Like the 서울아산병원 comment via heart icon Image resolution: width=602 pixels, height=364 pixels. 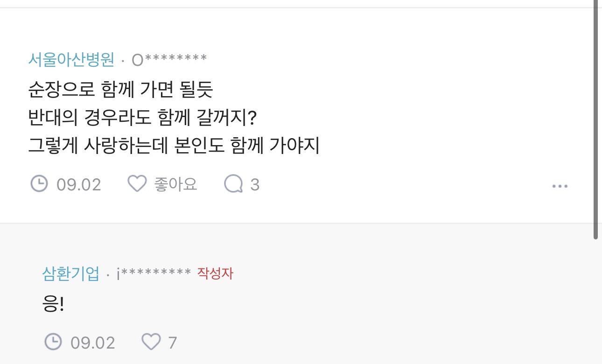click(137, 184)
